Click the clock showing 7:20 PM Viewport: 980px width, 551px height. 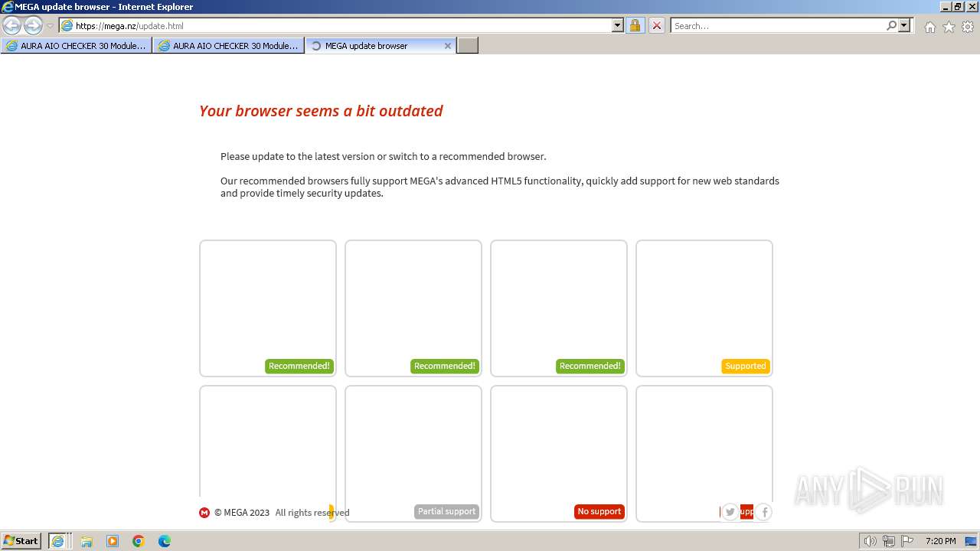pos(940,541)
